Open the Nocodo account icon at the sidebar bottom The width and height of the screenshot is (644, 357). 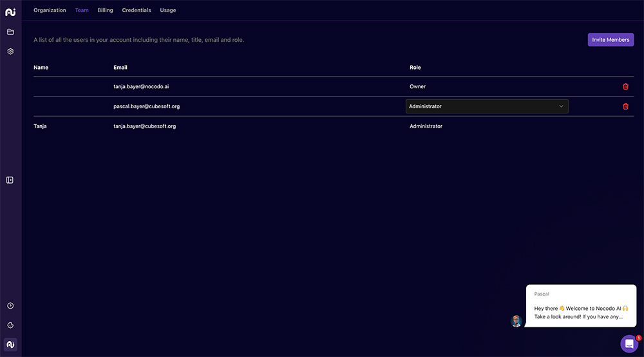10,344
